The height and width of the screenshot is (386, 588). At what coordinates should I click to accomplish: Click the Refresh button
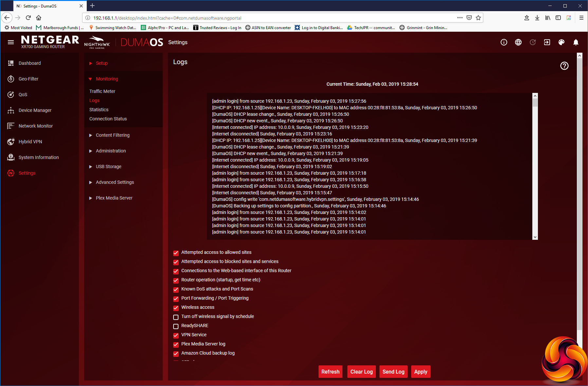(x=330, y=372)
